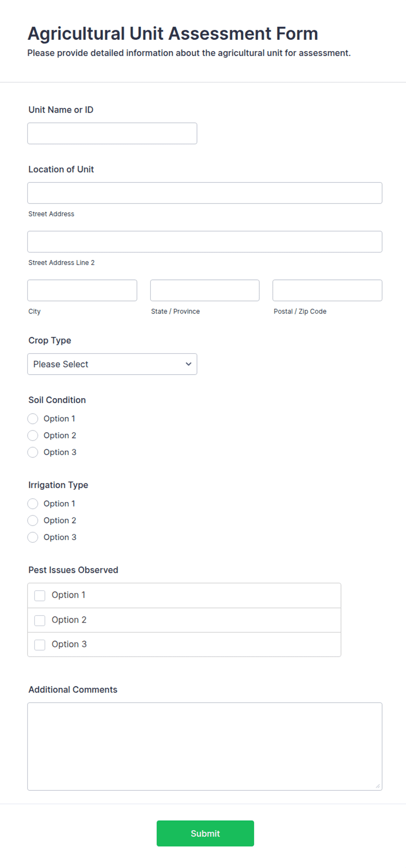The width and height of the screenshot is (406, 868).
Task: Click the Crop Type dropdown chevron arrow
Action: coord(188,364)
